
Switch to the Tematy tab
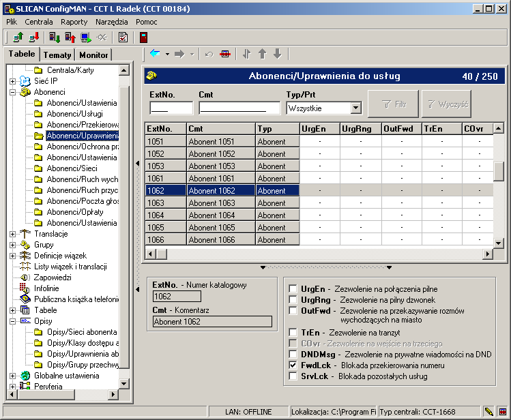pyautogui.click(x=57, y=55)
